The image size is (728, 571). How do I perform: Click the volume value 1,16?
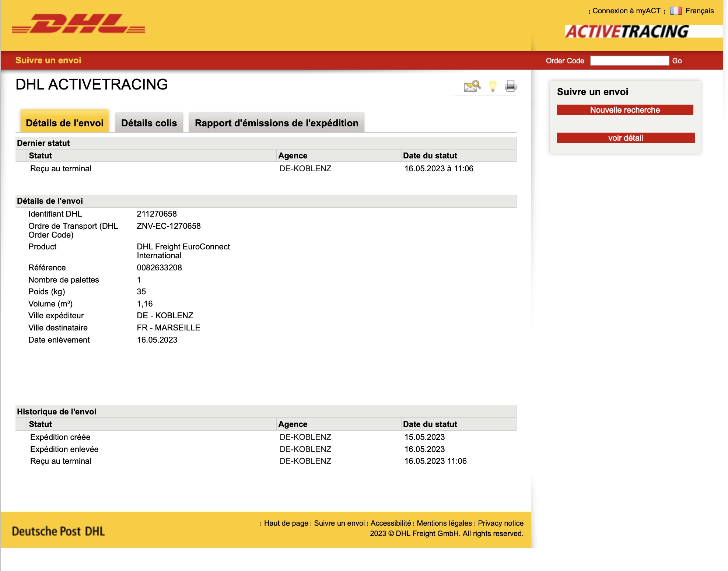[145, 304]
